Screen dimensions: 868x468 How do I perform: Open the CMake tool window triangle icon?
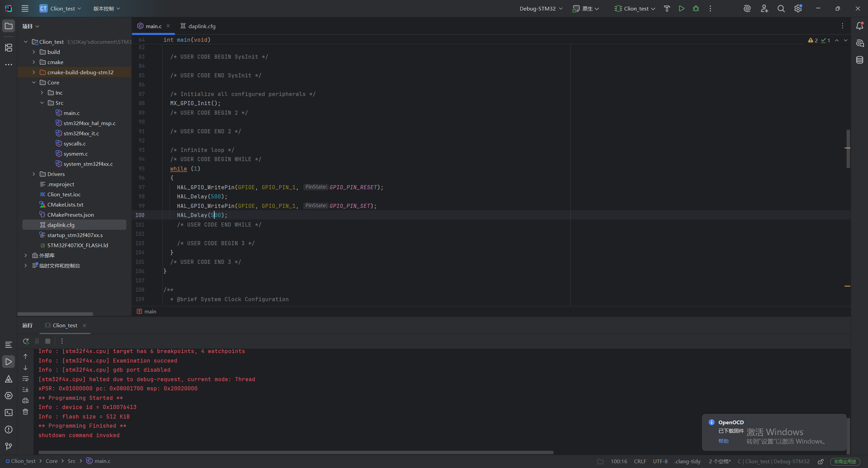click(8, 379)
